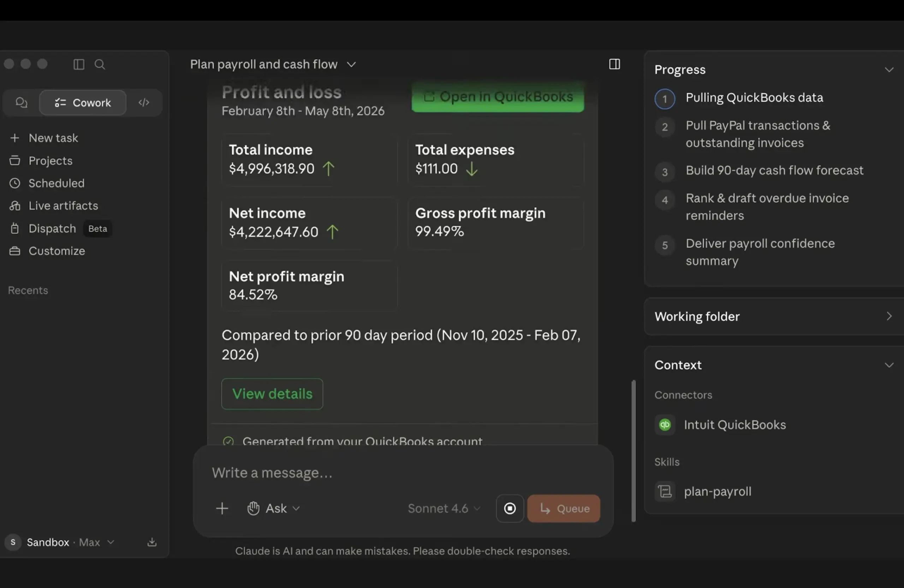Click the download icon beside Sandbox
This screenshot has height=588, width=904.
(152, 542)
